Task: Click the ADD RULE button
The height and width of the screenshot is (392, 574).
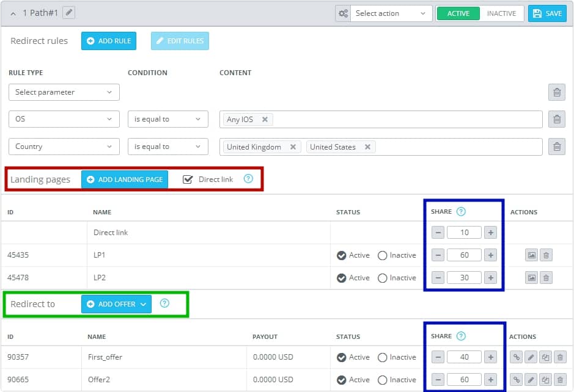Action: pos(109,41)
